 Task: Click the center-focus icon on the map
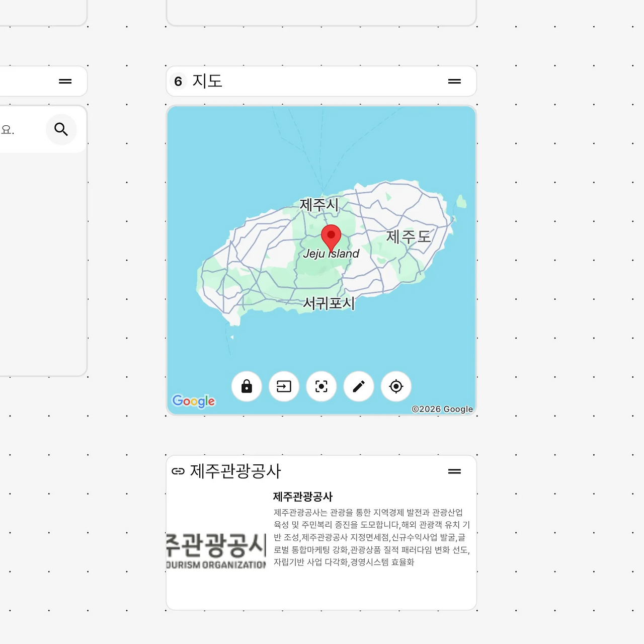(x=321, y=386)
